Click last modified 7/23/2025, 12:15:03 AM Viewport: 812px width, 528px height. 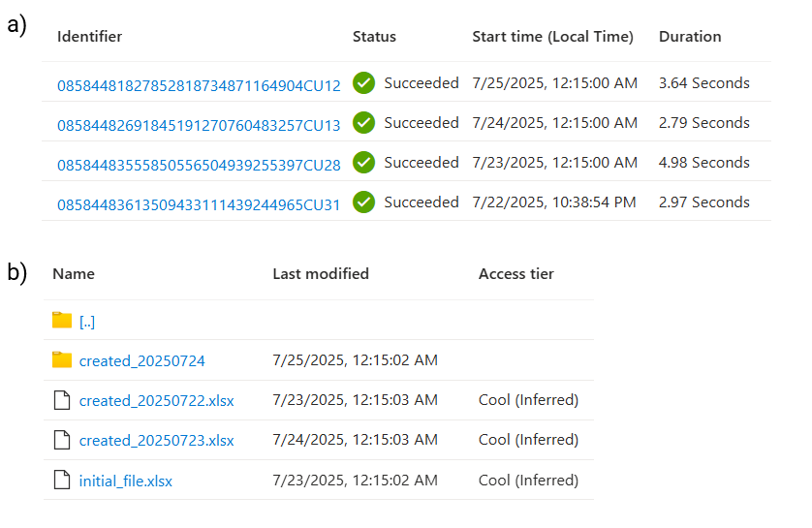[356, 400]
